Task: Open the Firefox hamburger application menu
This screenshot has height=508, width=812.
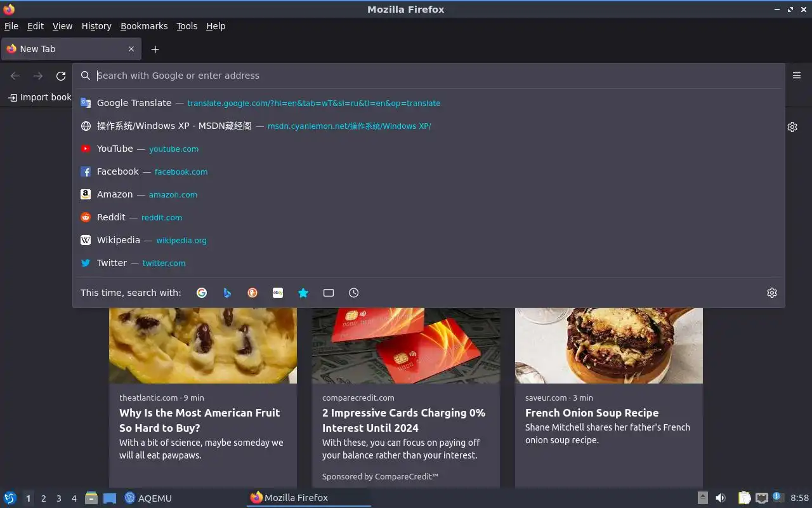Action: pos(797,76)
